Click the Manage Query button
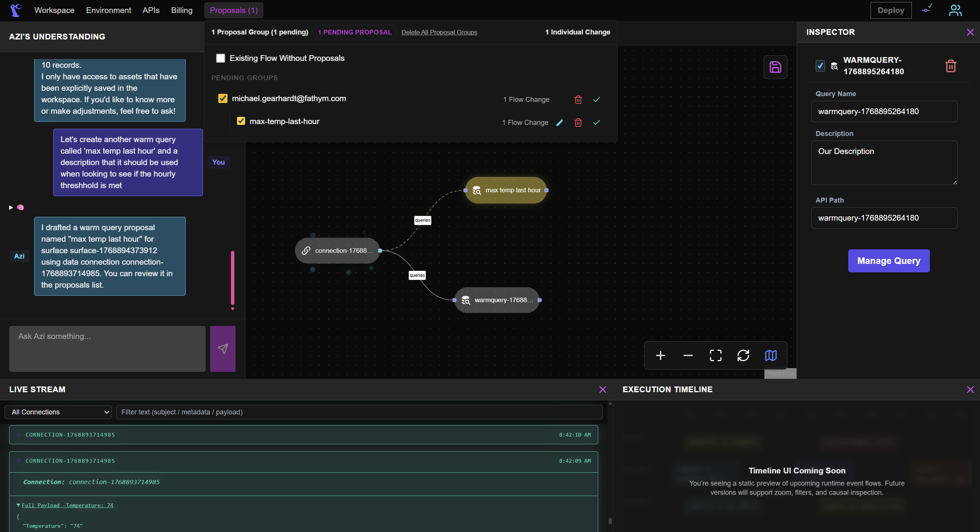980x532 pixels. pos(888,261)
